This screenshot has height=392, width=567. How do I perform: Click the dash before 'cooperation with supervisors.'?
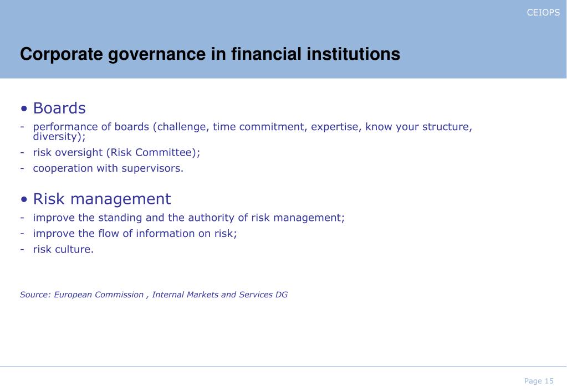coord(22,169)
